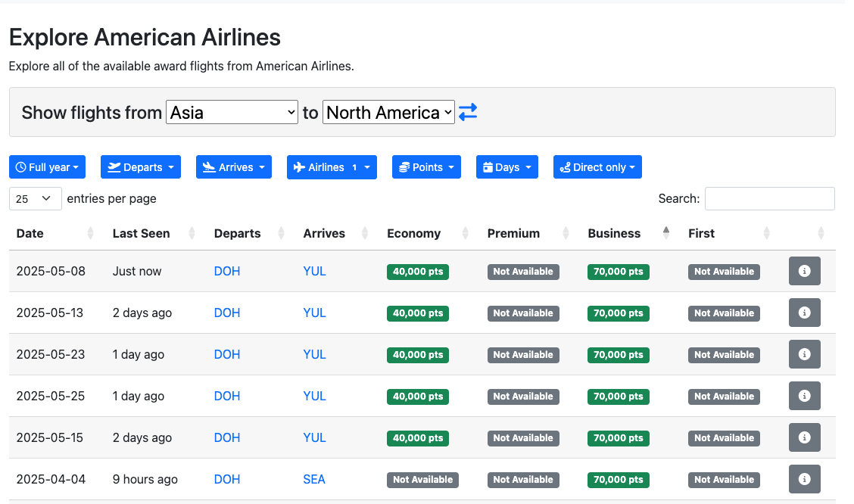Show info for the 2025-05-23 flight
Viewport: 854px width, 504px height.
(x=804, y=354)
